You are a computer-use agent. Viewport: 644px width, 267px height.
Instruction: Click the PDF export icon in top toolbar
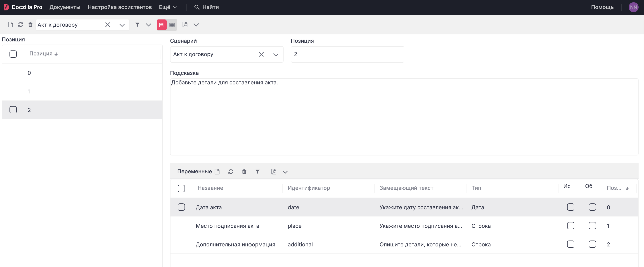click(185, 24)
